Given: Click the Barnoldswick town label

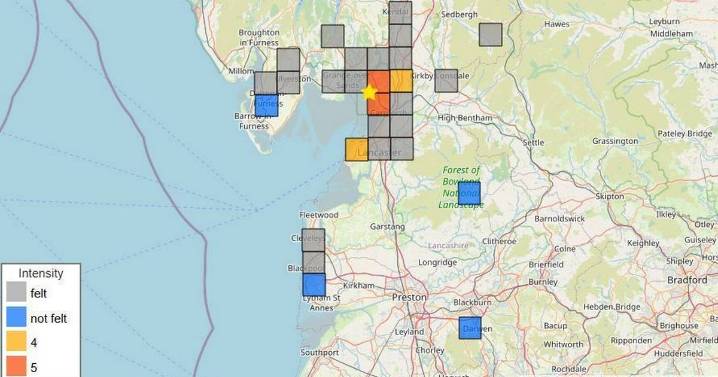Looking at the screenshot, I should 560,219.
